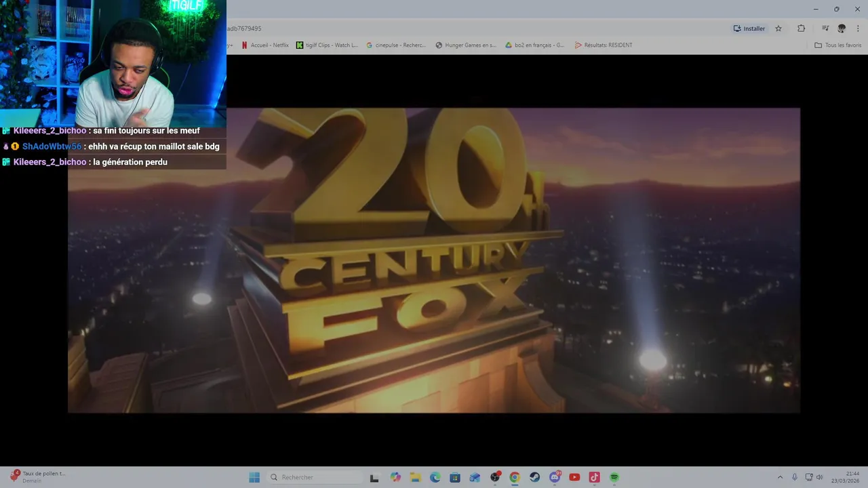Open Outlook from the taskbar
This screenshot has height=488, width=868.
click(x=475, y=477)
